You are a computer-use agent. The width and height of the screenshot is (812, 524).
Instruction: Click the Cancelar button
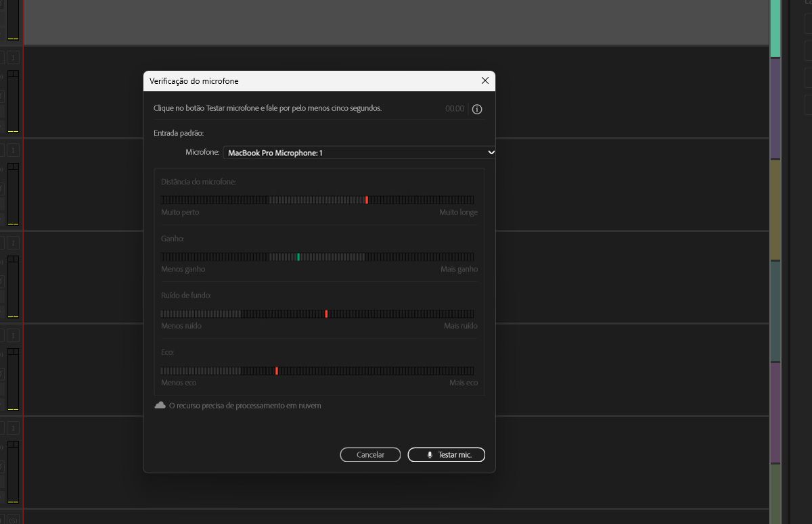[370, 455]
